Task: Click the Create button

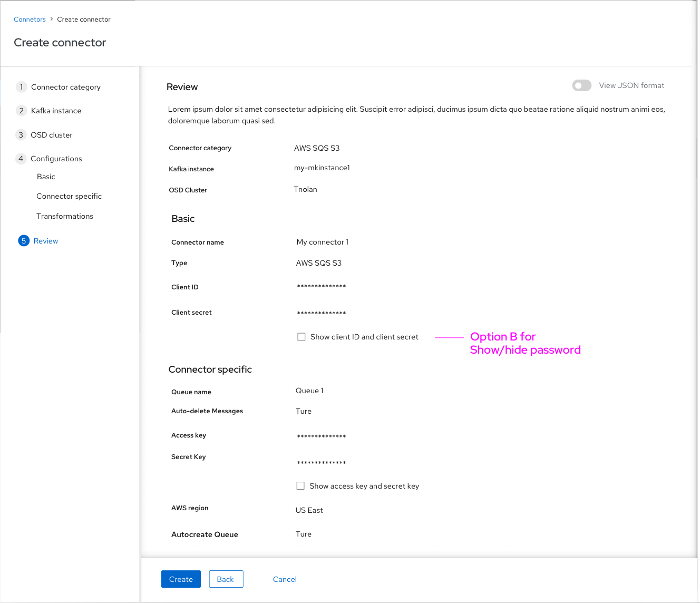Action: coord(181,579)
